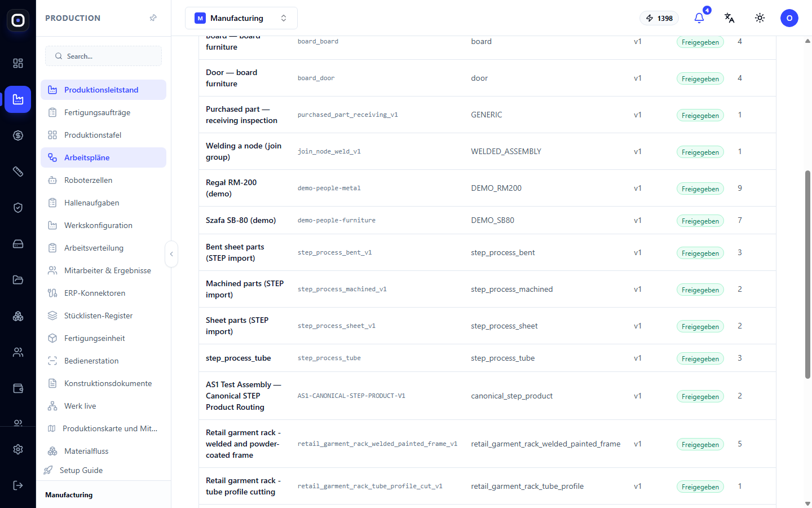Open the wallet rail icon

coord(18,388)
